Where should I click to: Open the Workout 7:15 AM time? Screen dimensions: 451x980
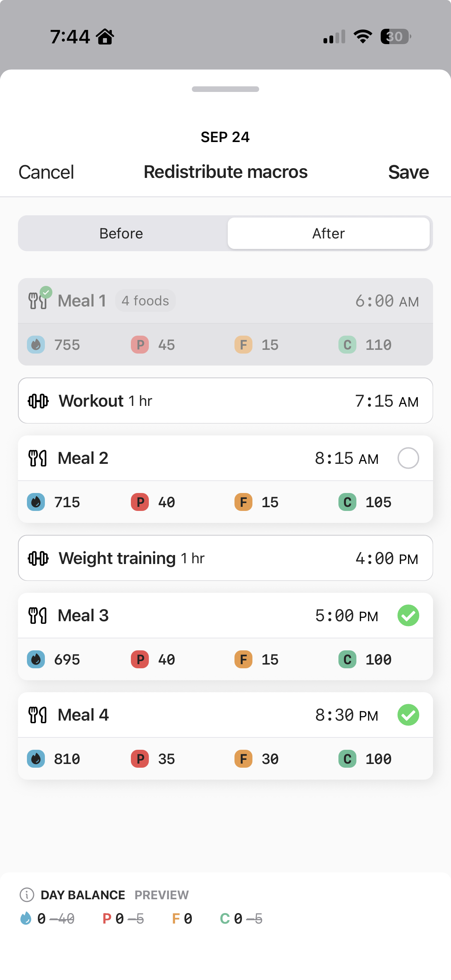[x=386, y=401]
